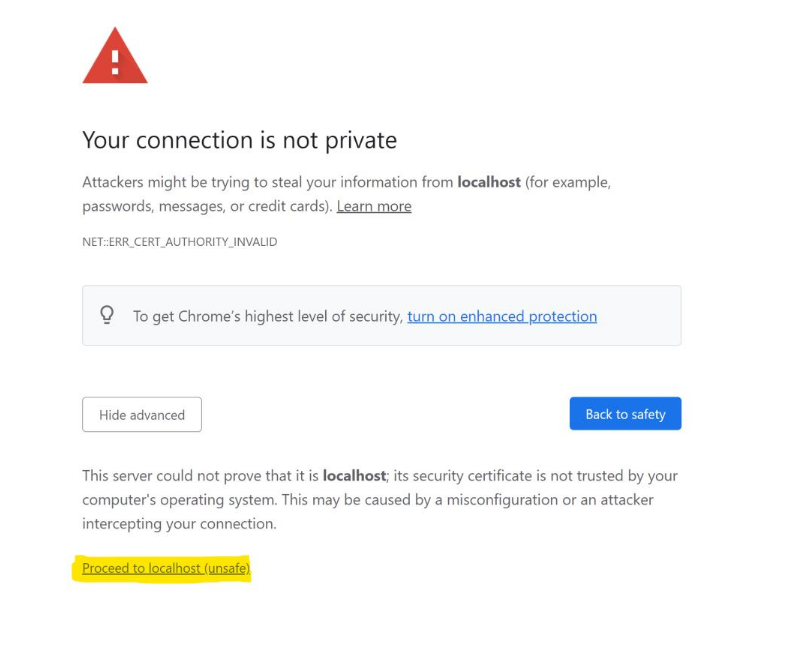Click the computer's operating system text line

click(200, 500)
